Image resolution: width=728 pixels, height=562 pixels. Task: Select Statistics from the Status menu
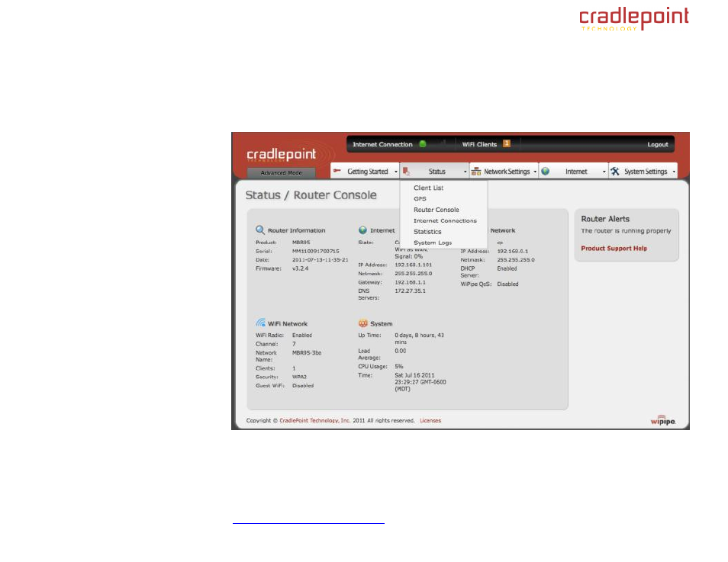427,232
